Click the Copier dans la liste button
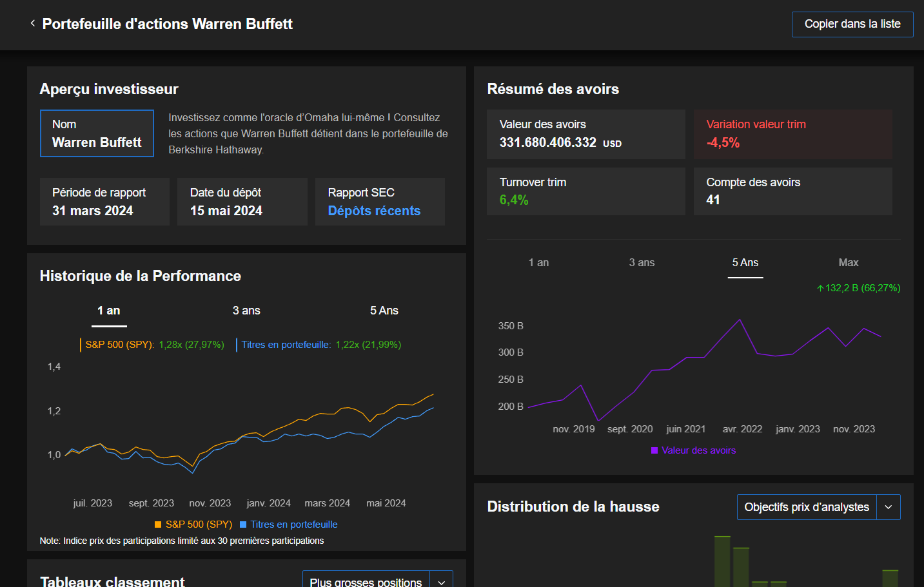The width and height of the screenshot is (924, 587). click(852, 24)
